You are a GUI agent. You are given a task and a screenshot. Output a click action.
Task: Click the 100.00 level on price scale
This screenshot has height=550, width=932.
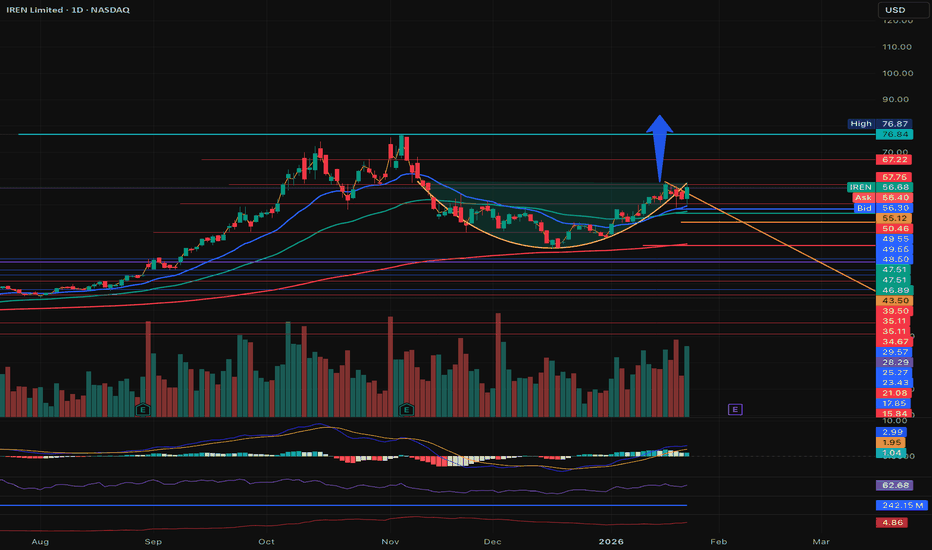click(x=894, y=73)
